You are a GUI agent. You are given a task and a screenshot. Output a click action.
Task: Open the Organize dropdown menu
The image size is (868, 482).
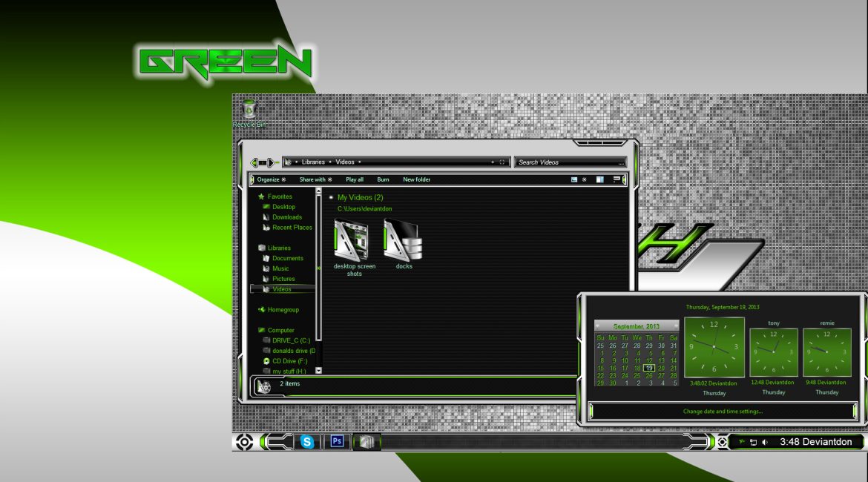tap(271, 179)
